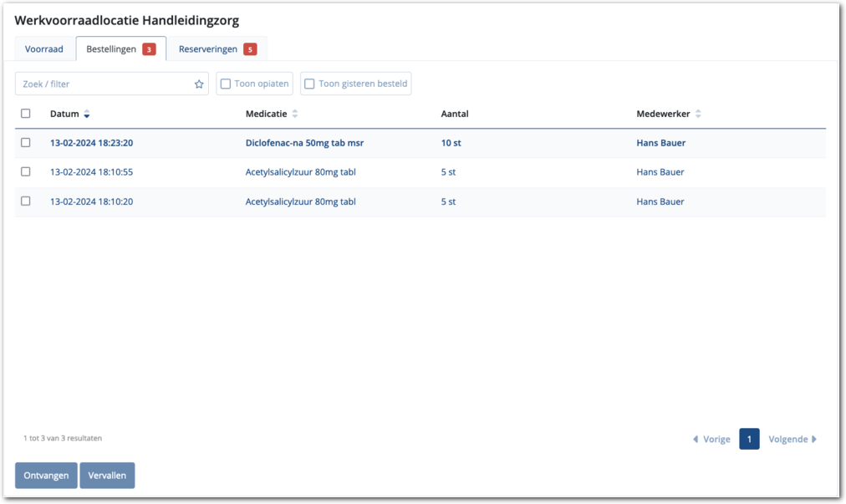
Task: Click the star favorite icon in search field
Action: (x=199, y=84)
